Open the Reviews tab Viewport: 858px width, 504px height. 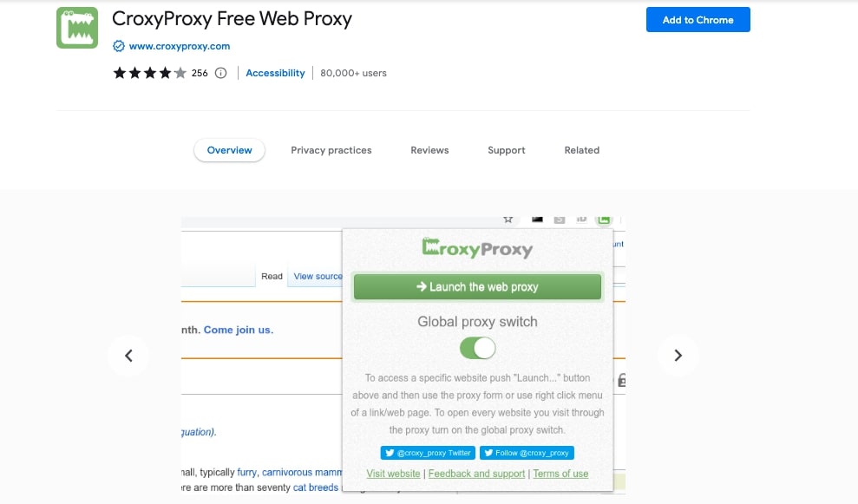tap(429, 150)
